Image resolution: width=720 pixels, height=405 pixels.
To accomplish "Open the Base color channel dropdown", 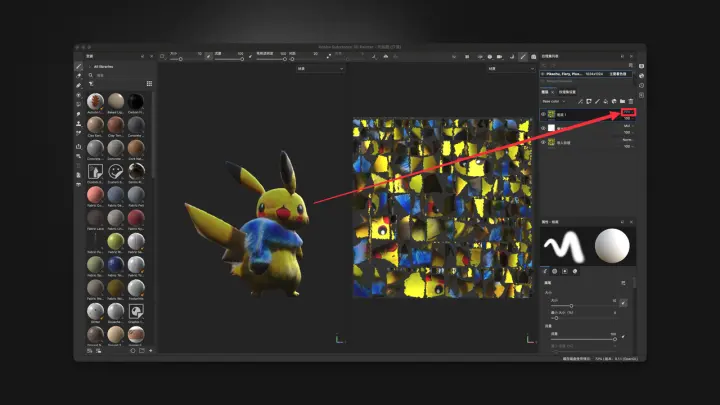I will (553, 101).
